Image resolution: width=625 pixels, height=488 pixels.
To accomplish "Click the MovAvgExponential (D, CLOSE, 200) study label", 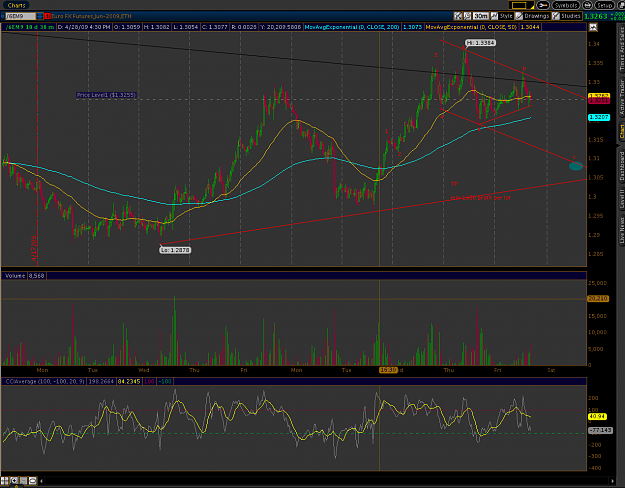I will [352, 27].
